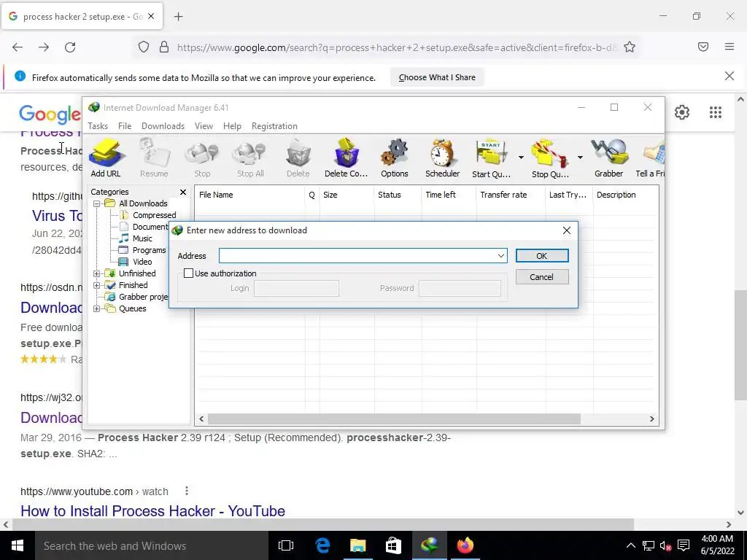
Task: Click the IDM list horizontal scrollbar
Action: (x=394, y=419)
